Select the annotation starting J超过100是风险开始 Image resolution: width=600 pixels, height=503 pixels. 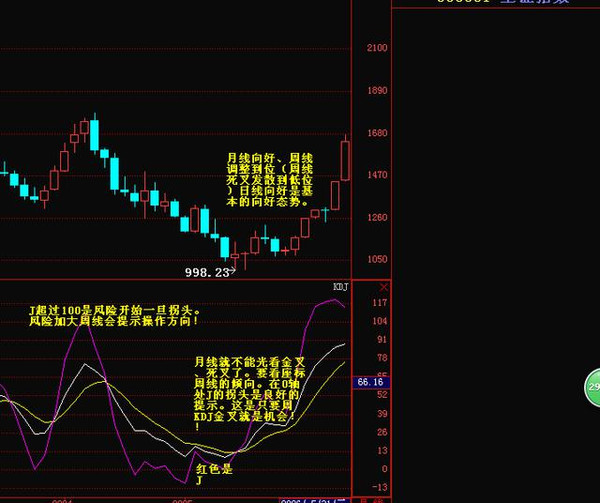coord(114,316)
